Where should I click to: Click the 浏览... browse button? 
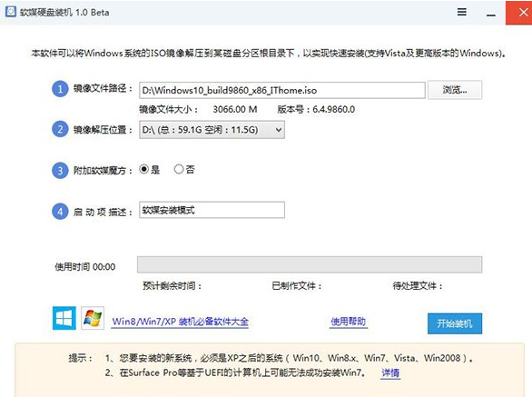pyautogui.click(x=455, y=90)
